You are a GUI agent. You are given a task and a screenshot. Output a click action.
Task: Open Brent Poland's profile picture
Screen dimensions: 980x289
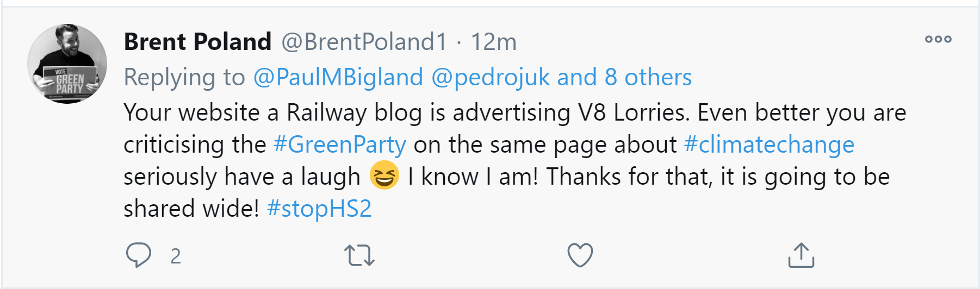[x=67, y=64]
